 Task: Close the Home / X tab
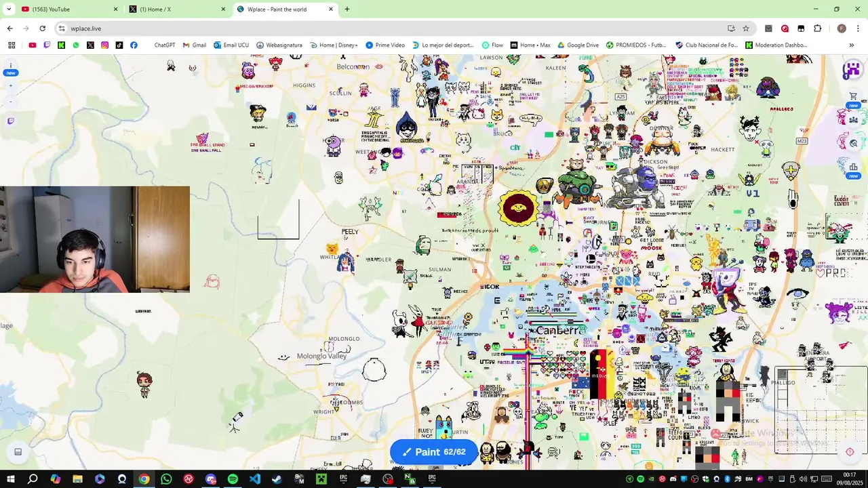(223, 9)
